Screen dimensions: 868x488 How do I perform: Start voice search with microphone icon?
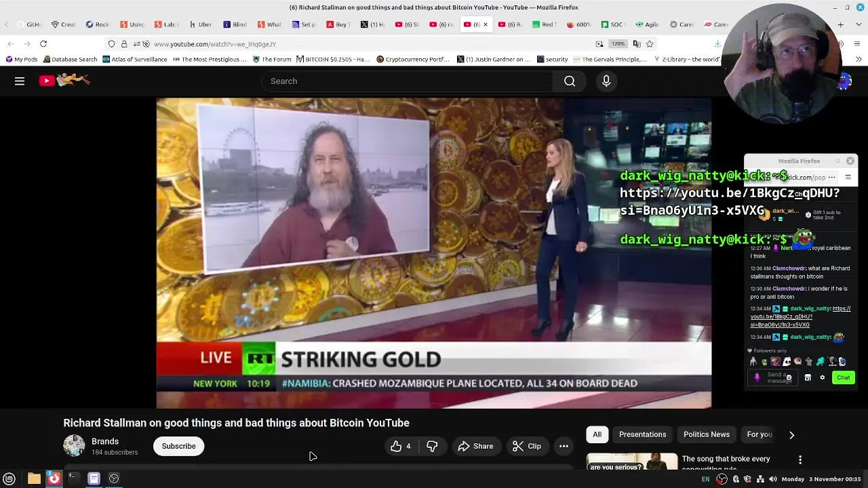[606, 81]
